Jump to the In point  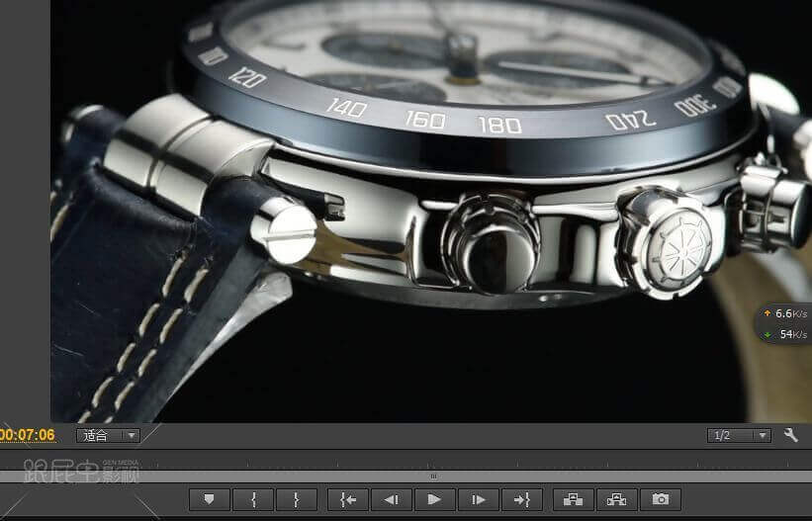(348, 499)
